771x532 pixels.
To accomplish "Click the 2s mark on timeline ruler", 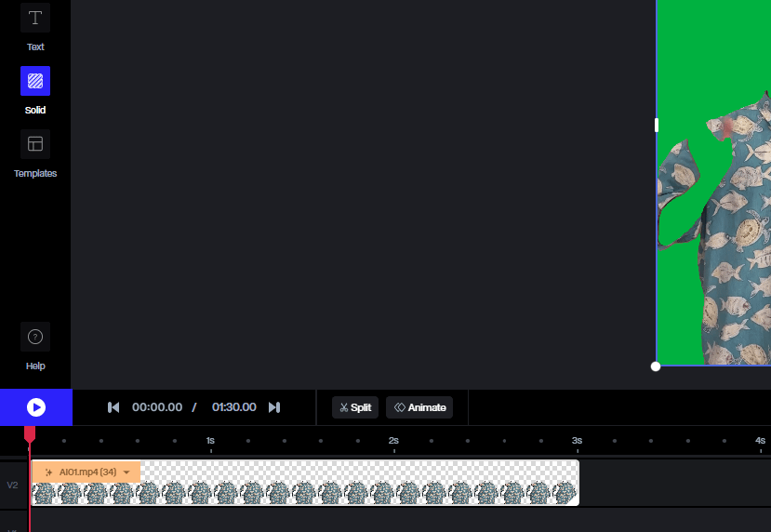I will point(393,441).
